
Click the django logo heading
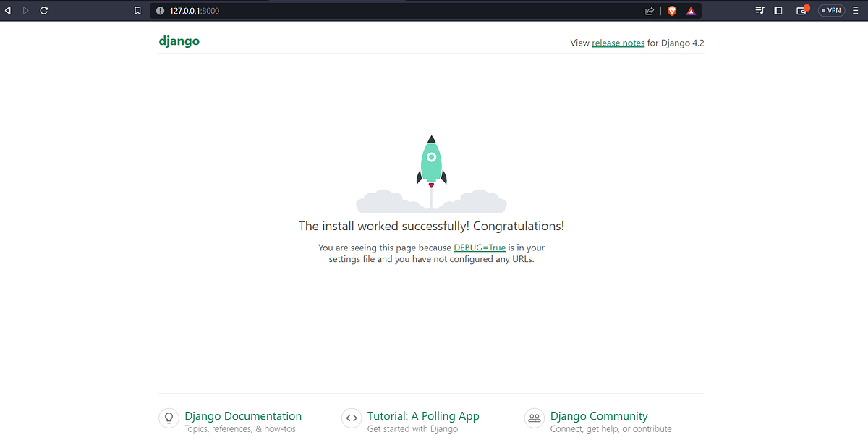pos(179,41)
